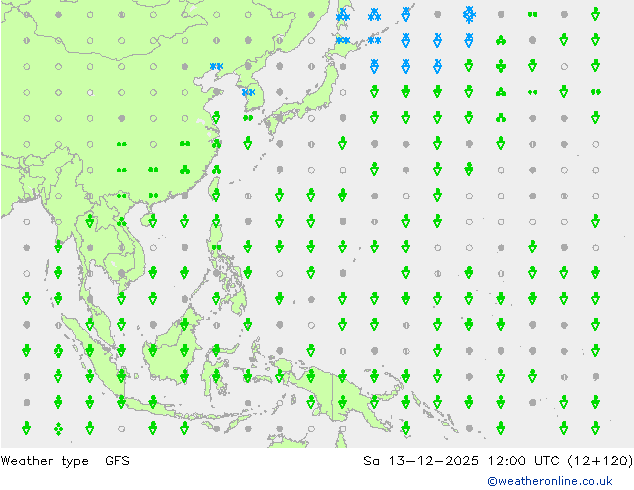634x490 pixels.
Task: Click the blue snow symbol over South Korea
Action: tap(248, 92)
